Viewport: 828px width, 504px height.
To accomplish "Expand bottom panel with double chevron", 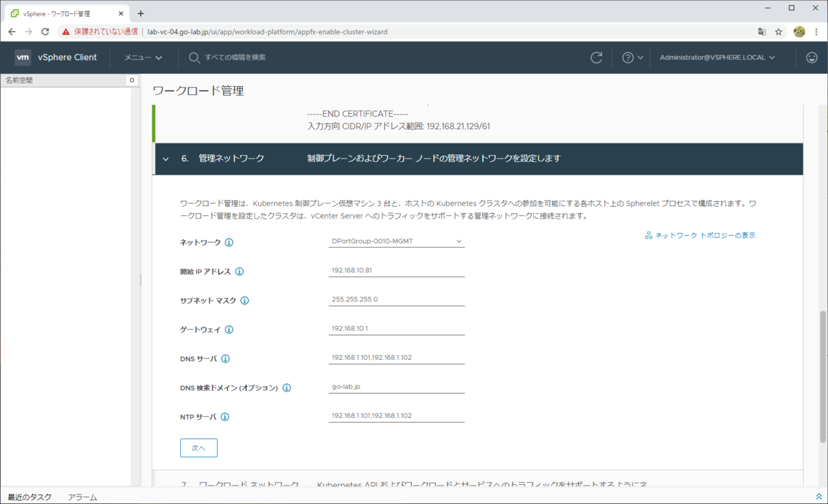I will tap(818, 496).
